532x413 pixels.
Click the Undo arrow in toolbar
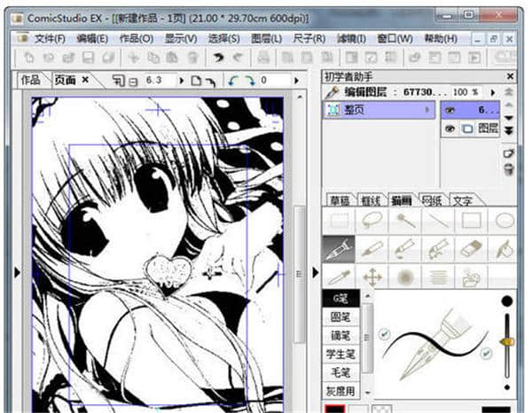coord(217,58)
